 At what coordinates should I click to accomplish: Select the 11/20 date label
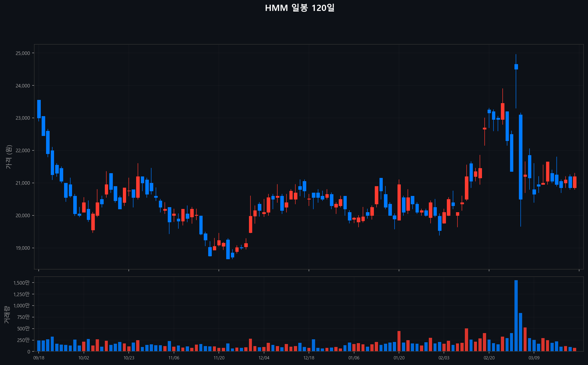[219, 358]
